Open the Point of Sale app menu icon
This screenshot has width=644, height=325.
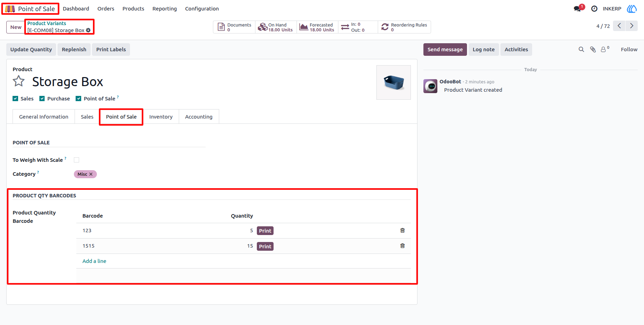10,9
